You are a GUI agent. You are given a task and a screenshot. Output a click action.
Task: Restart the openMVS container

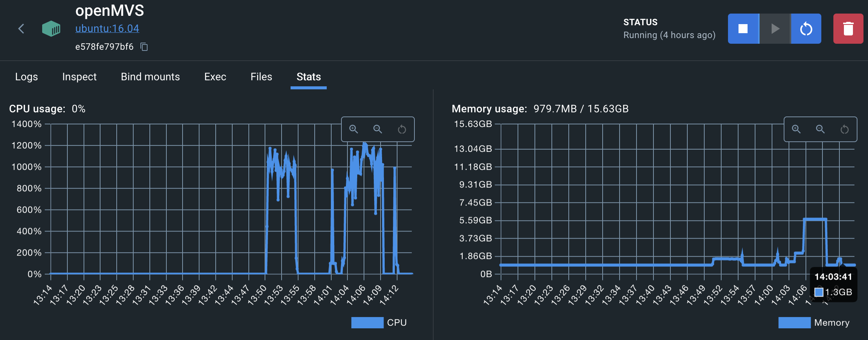pos(806,29)
